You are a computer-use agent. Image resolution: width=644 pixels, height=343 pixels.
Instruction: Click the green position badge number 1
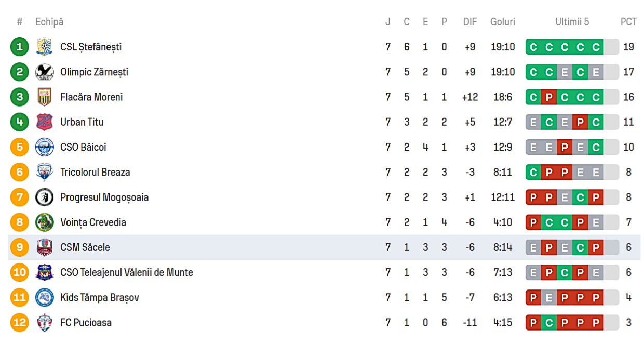click(20, 47)
